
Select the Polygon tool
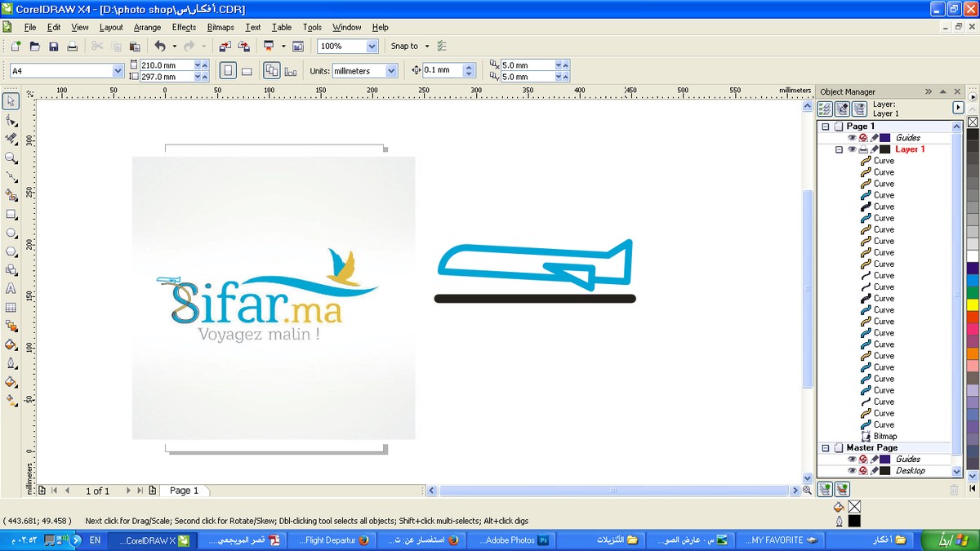11,251
